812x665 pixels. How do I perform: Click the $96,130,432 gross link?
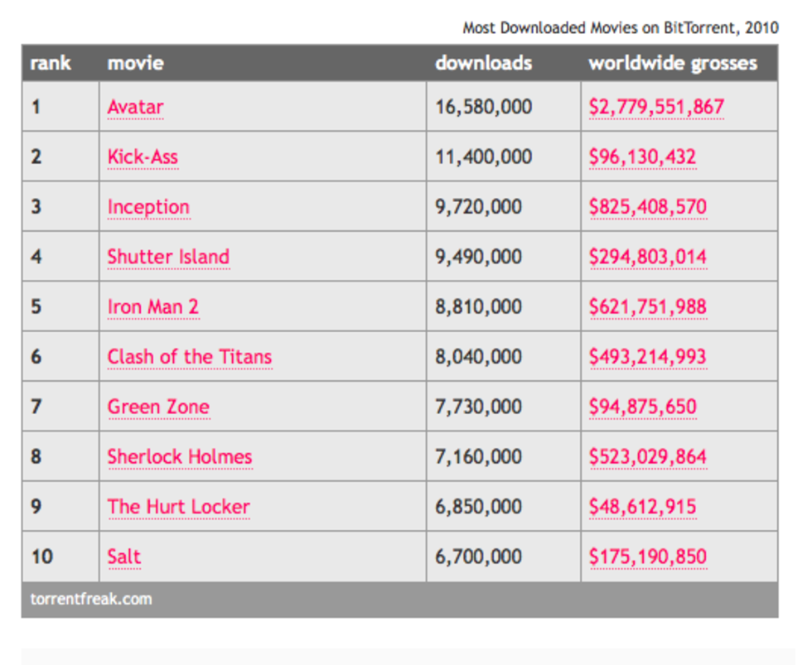[642, 157]
